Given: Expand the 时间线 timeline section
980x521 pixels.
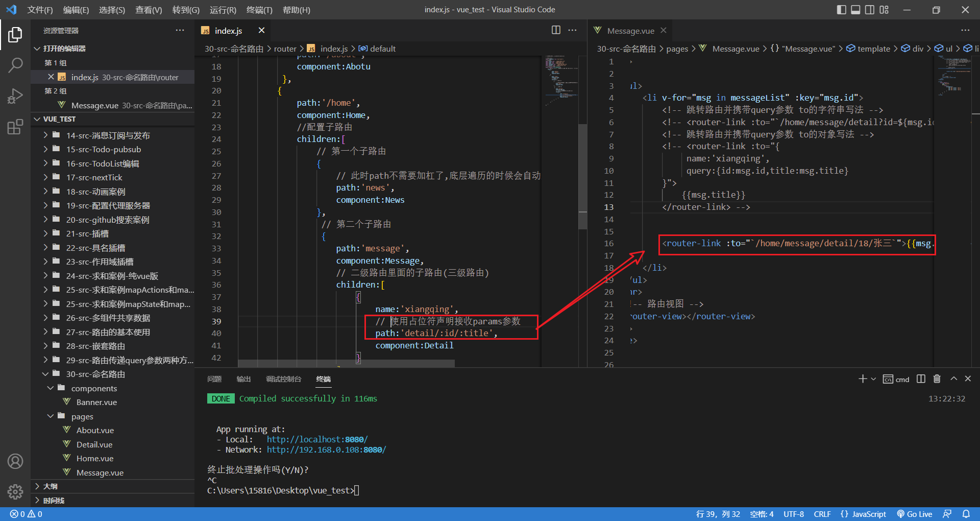Looking at the screenshot, I should pyautogui.click(x=112, y=500).
